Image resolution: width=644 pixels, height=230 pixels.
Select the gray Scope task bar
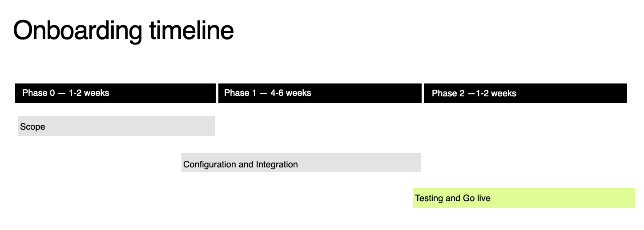point(117,126)
